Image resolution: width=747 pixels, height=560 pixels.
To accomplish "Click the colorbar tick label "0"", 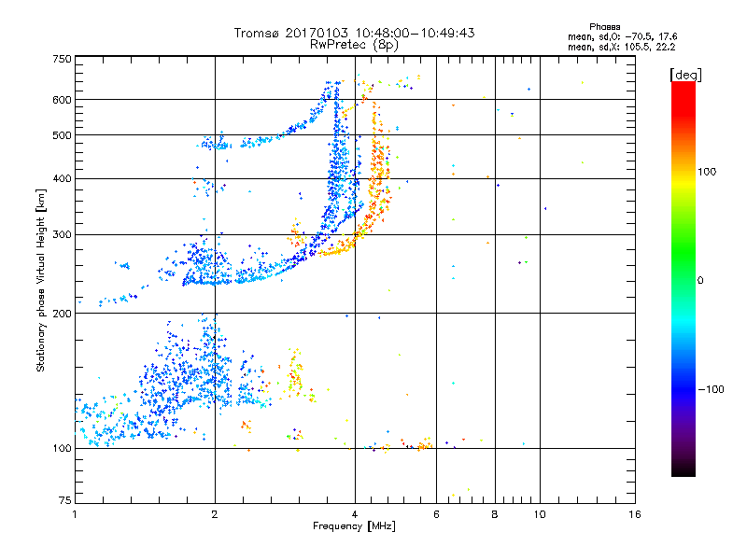I will pyautogui.click(x=700, y=281).
